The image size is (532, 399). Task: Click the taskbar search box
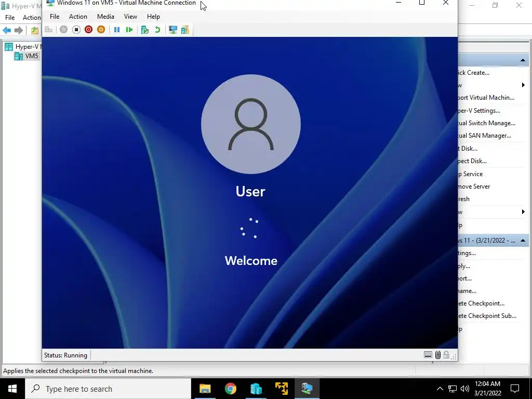[x=108, y=389]
